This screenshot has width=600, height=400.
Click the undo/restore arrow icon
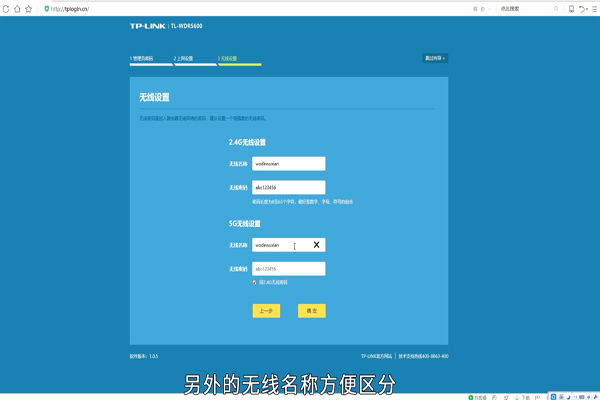(x=582, y=9)
